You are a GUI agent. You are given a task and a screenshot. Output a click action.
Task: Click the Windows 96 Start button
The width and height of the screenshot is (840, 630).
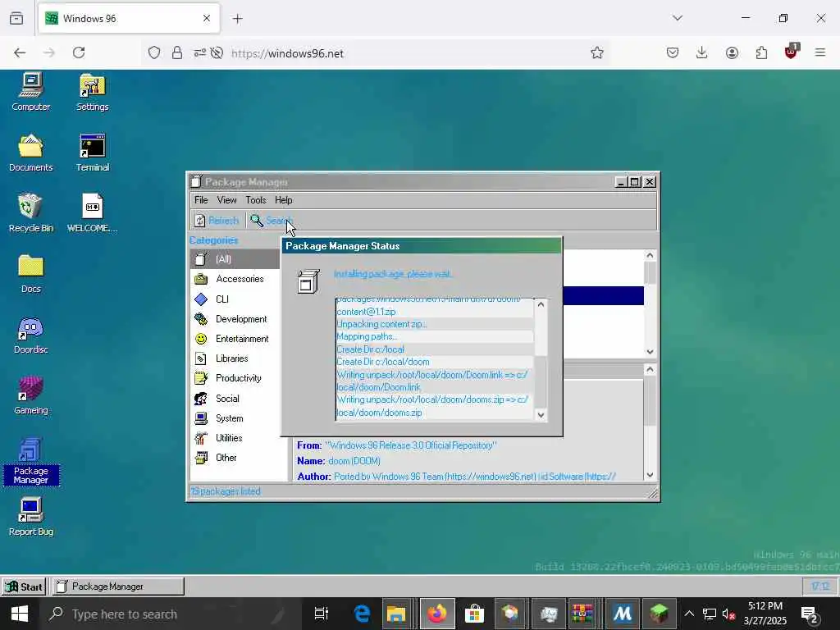click(x=24, y=587)
